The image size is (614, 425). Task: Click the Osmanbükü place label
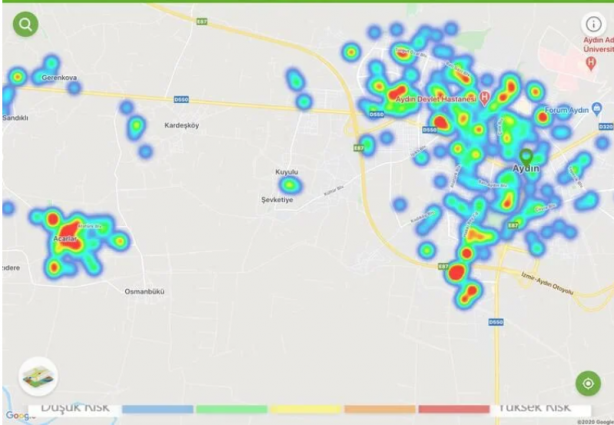point(144,291)
